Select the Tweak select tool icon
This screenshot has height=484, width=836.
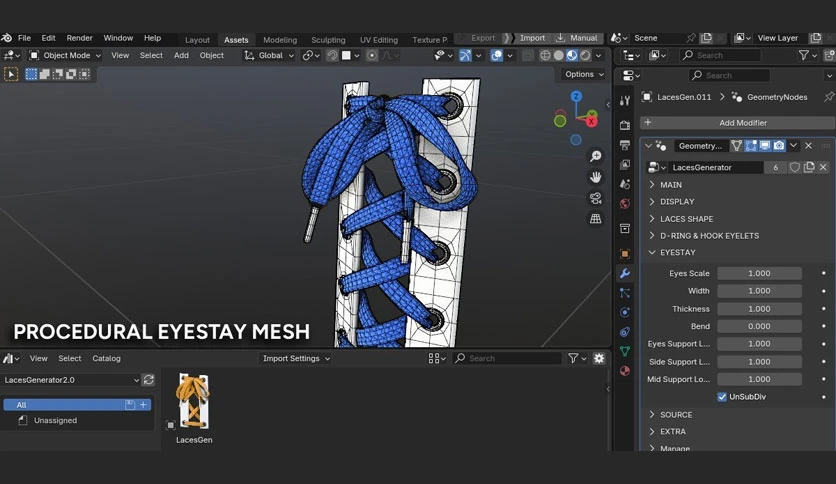(11, 74)
